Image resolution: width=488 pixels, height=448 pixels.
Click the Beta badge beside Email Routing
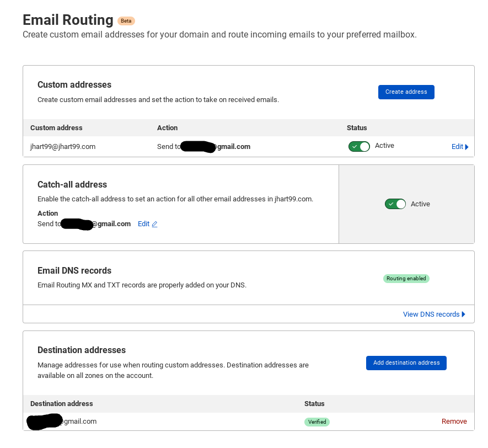[126, 21]
